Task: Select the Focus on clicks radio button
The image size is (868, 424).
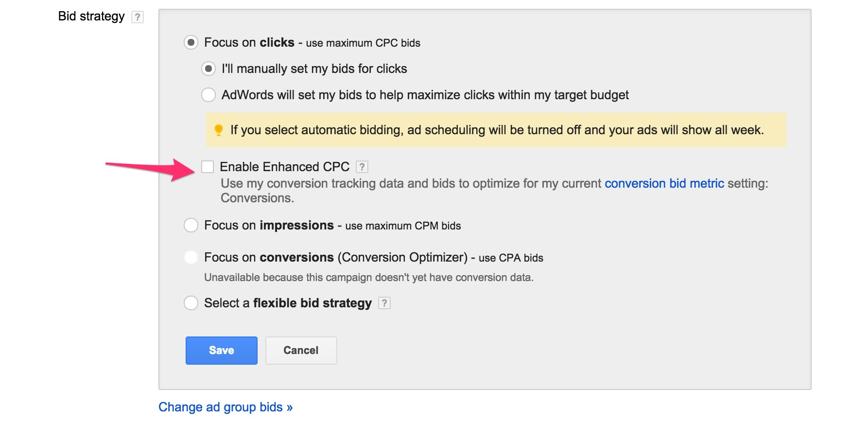Action: [191, 43]
